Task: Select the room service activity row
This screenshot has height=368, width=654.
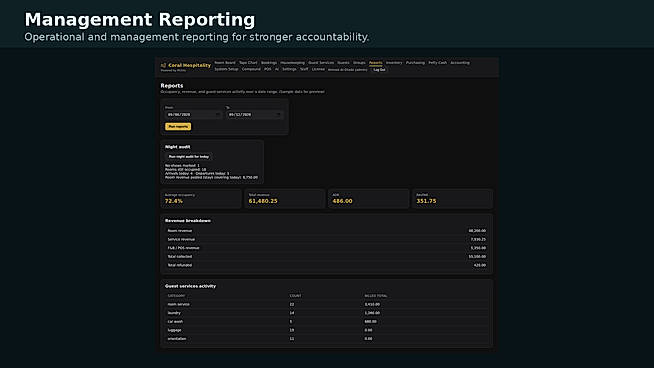Action: tap(327, 305)
